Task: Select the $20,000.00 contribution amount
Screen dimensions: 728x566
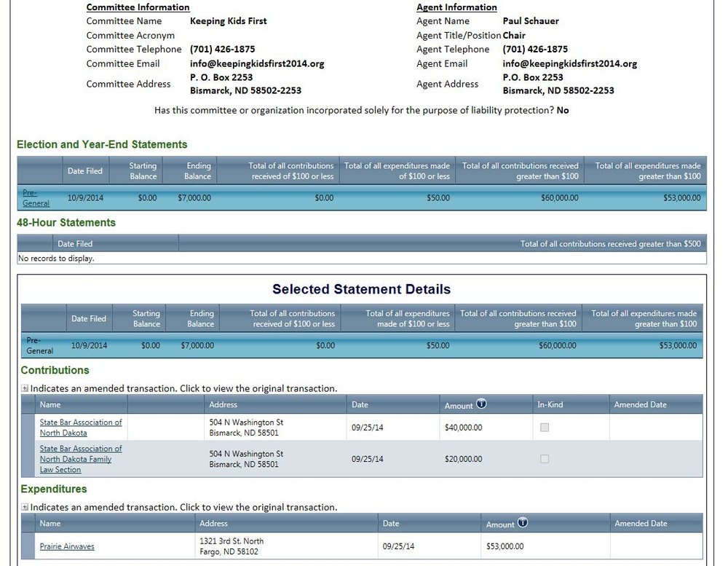Action: tap(463, 459)
